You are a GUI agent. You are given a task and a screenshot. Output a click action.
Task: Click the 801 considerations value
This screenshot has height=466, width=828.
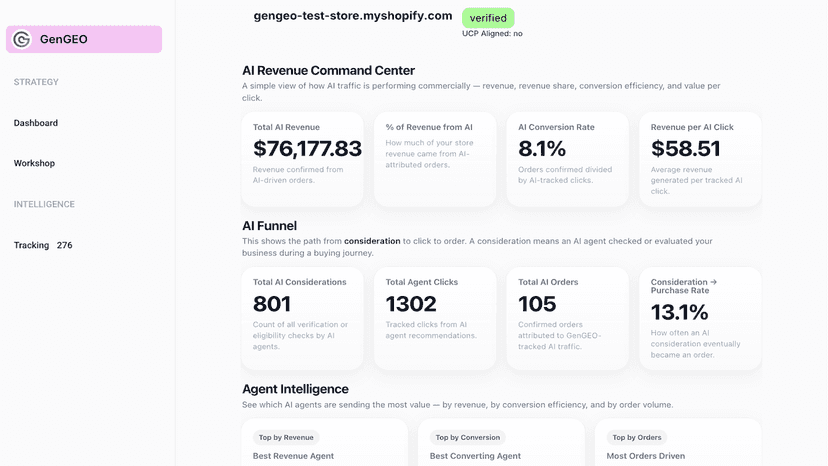point(272,304)
